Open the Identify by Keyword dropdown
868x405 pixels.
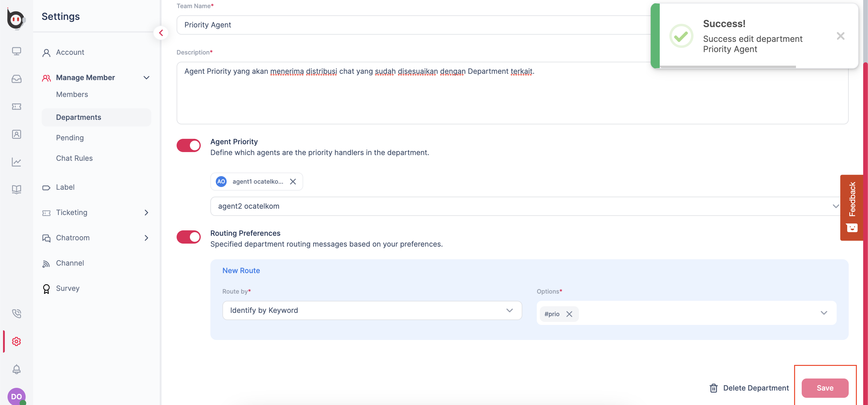[372, 310]
